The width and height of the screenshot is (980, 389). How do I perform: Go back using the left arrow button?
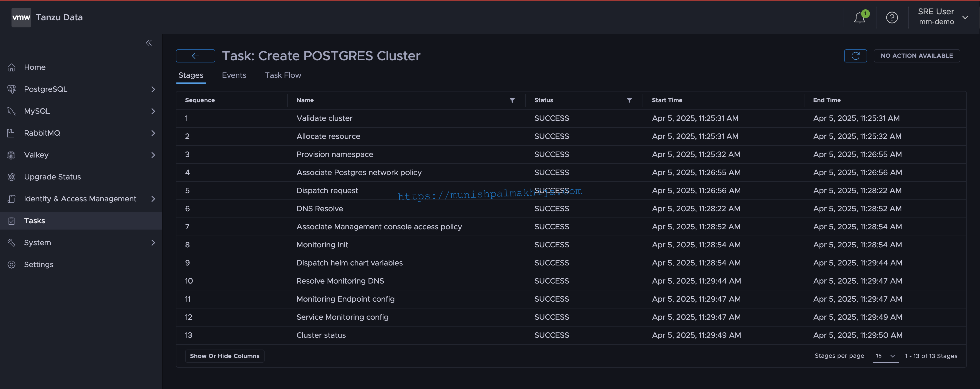[195, 56]
